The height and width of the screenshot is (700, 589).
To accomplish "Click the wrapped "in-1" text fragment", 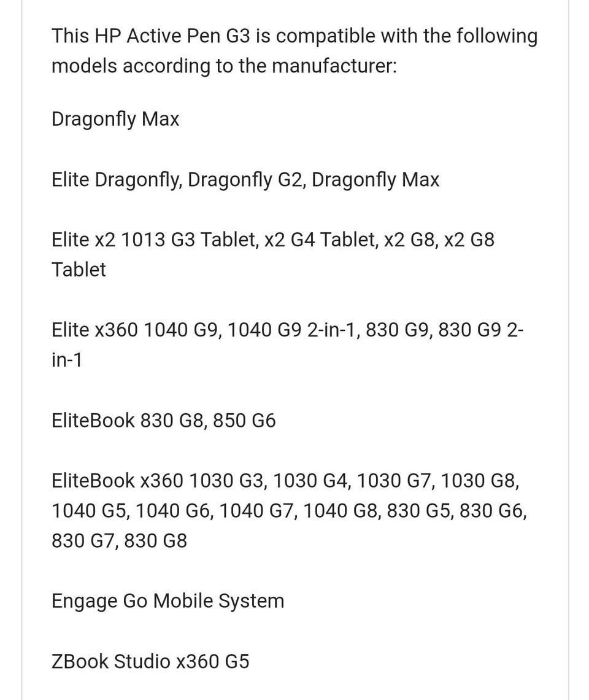I will [66, 360].
